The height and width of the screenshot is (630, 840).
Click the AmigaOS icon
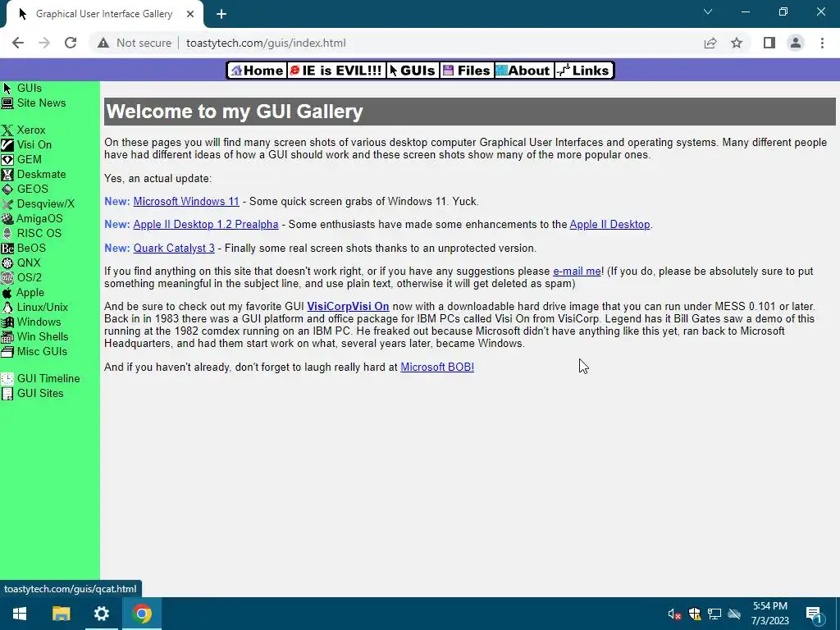[7, 218]
